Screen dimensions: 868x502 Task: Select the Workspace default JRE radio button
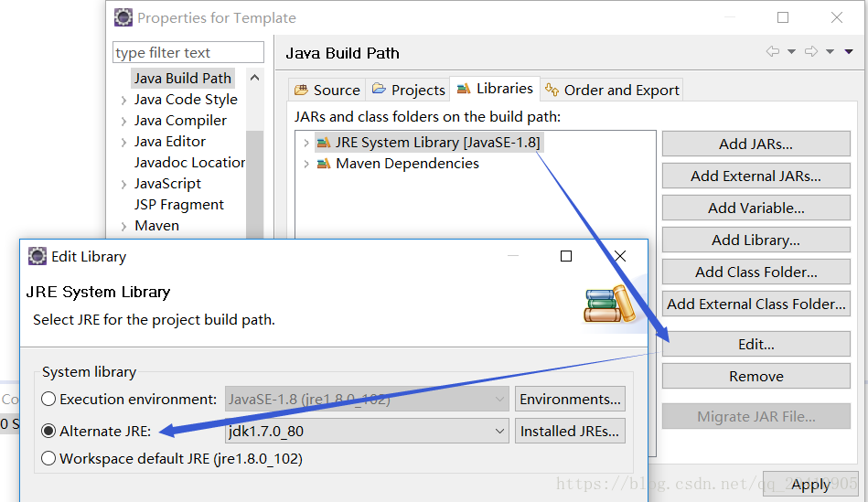point(48,459)
